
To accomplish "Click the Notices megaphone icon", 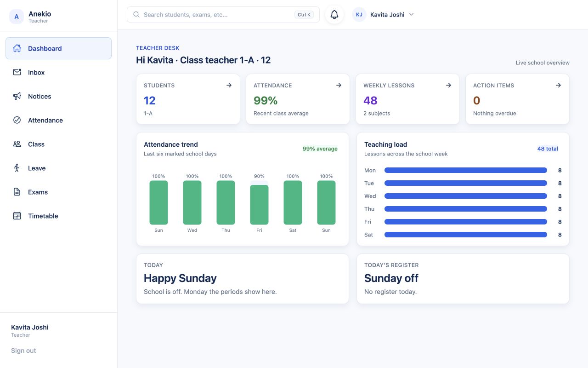I will 17,96.
